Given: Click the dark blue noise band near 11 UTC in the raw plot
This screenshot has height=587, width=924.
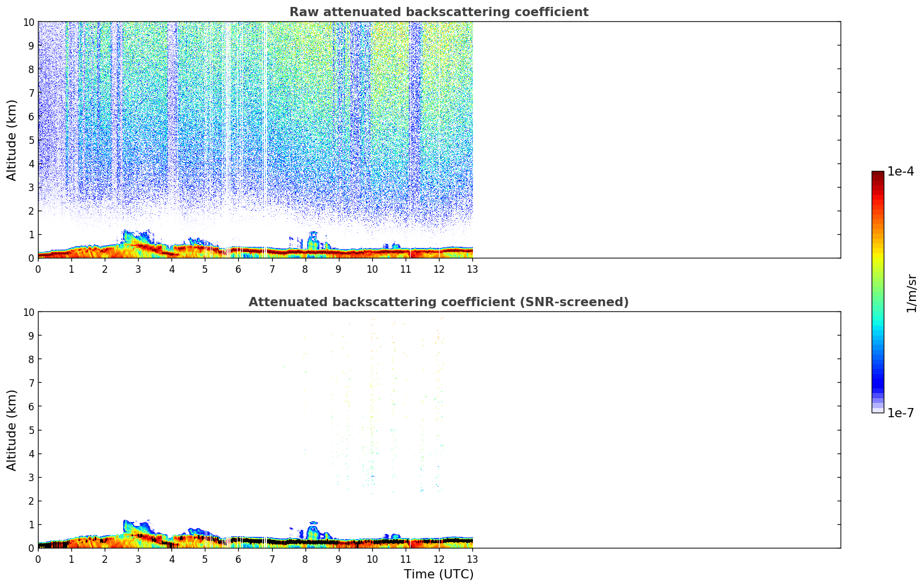Looking at the screenshot, I should (415, 115).
